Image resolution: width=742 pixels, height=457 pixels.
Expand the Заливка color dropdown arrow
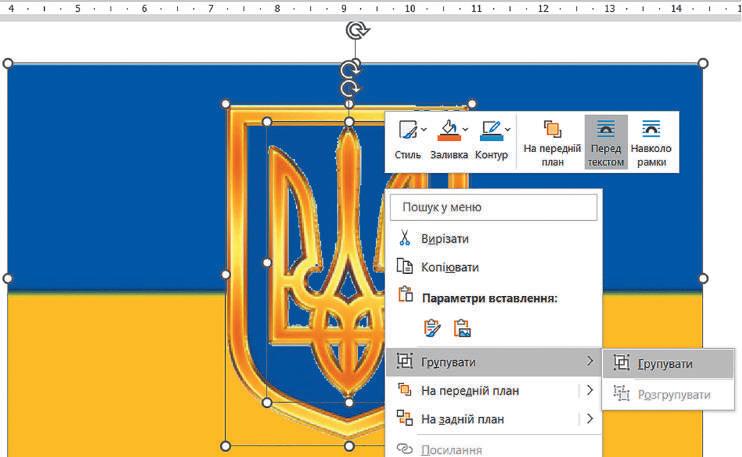coord(465,129)
